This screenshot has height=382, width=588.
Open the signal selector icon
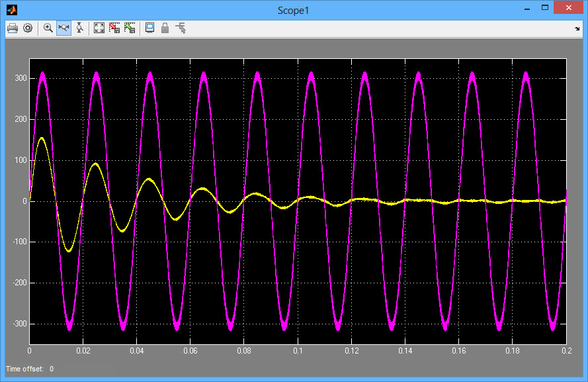tap(181, 28)
